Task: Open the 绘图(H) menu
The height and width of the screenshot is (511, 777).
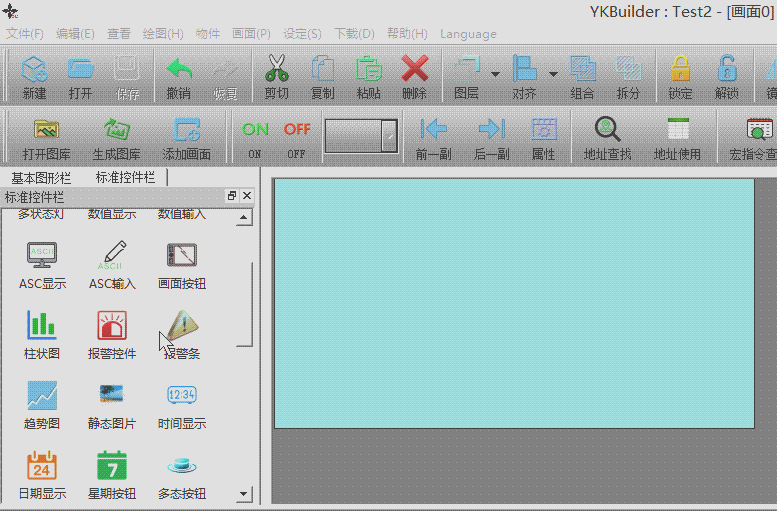Action: (163, 34)
